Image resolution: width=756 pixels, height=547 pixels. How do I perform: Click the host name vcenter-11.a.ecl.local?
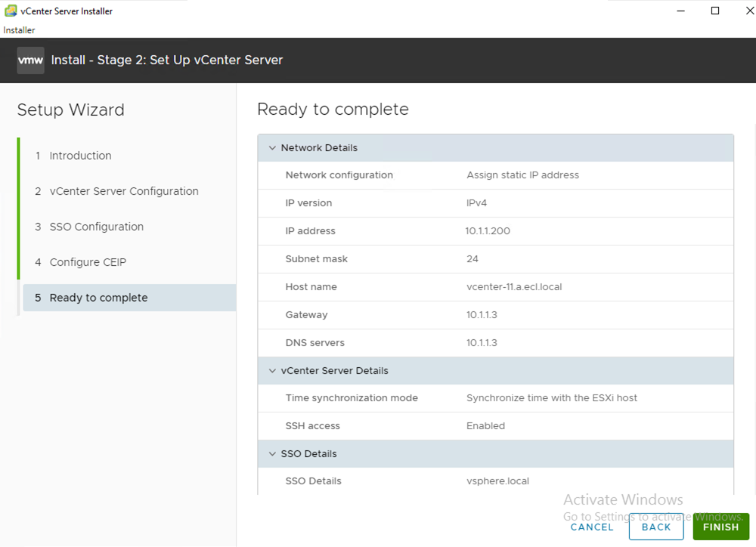tap(514, 287)
